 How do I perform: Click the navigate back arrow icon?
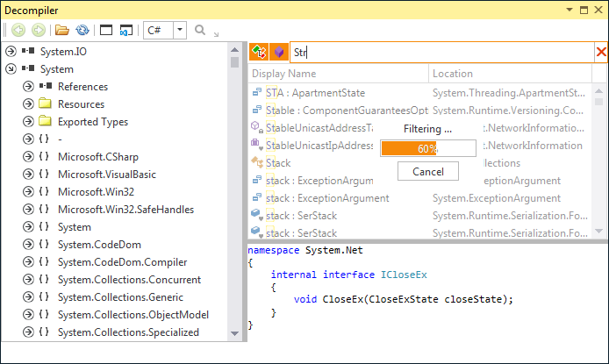coord(18,30)
